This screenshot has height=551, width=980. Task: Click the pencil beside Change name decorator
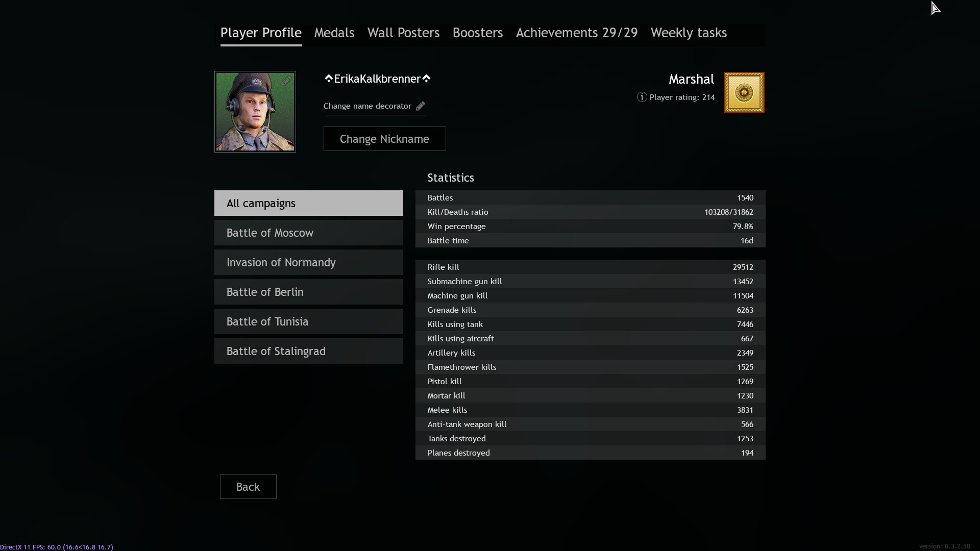pos(420,106)
